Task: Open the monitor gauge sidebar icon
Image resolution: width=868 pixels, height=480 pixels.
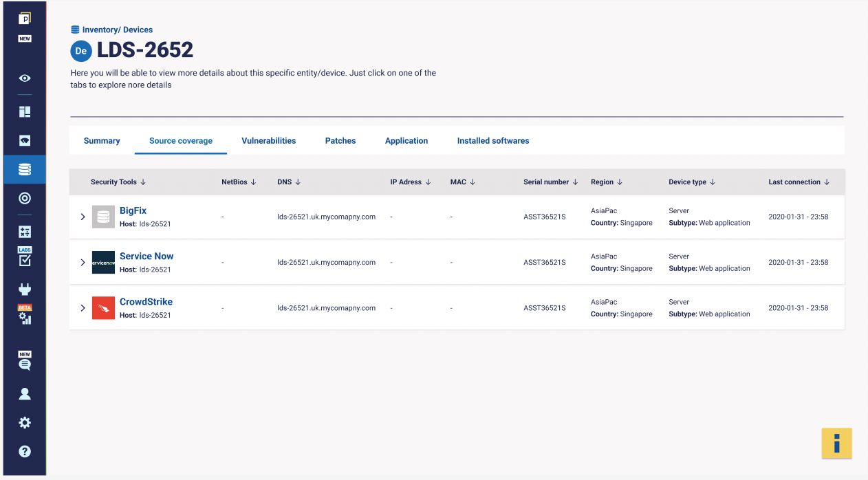Action: (25, 140)
